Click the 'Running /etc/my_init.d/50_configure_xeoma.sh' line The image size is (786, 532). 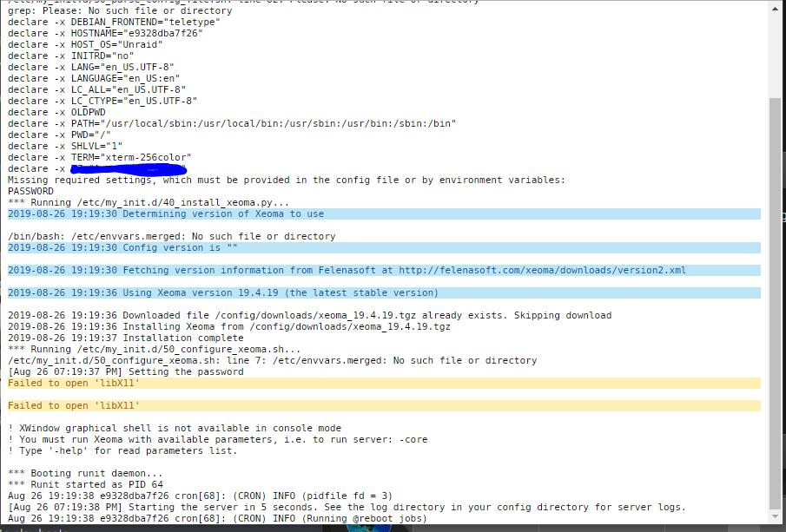coord(155,349)
